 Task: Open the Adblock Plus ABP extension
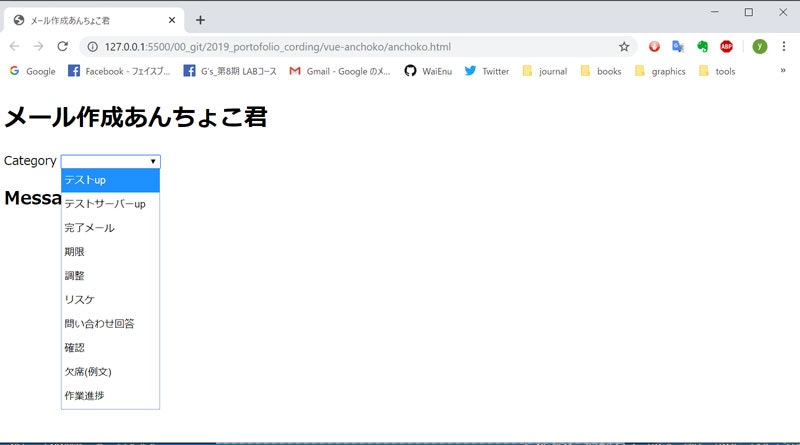727,47
